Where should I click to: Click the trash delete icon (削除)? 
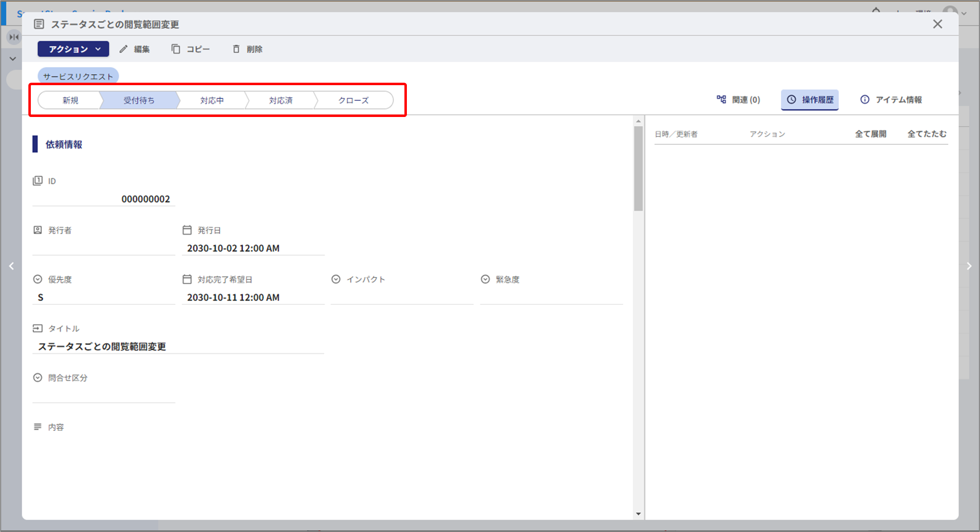236,49
